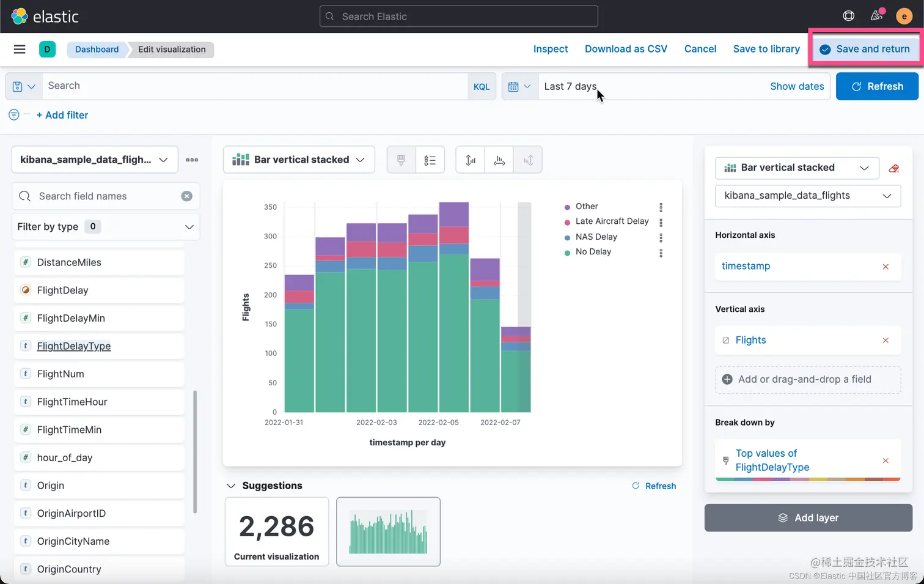Viewport: 924px width, 584px height.
Task: Open the help menu icon
Action: 849,16
